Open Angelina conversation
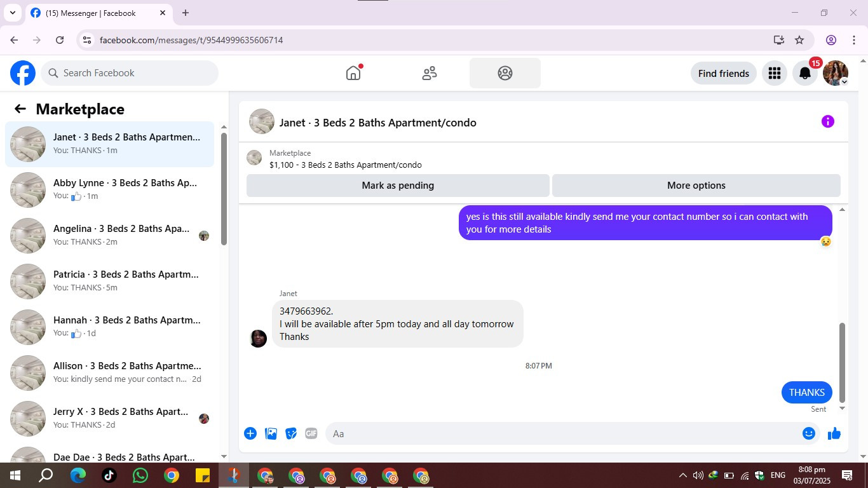 [110, 236]
